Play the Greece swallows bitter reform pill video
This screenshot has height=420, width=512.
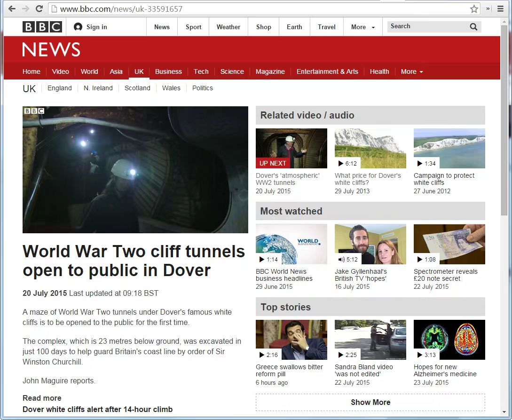pos(291,340)
